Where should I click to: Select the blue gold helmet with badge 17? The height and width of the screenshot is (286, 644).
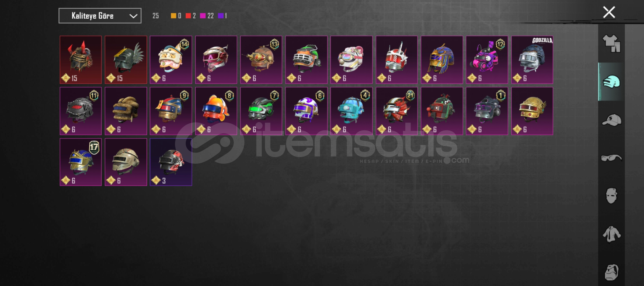coord(81,162)
